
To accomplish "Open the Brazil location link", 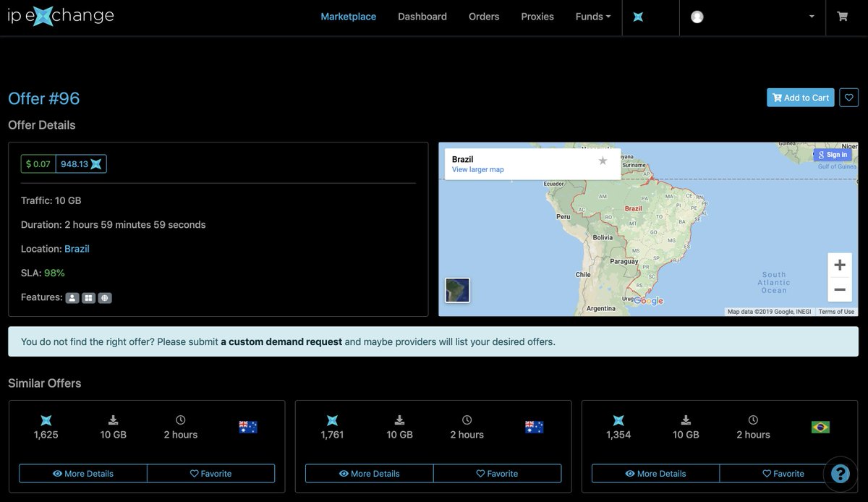I will point(77,249).
